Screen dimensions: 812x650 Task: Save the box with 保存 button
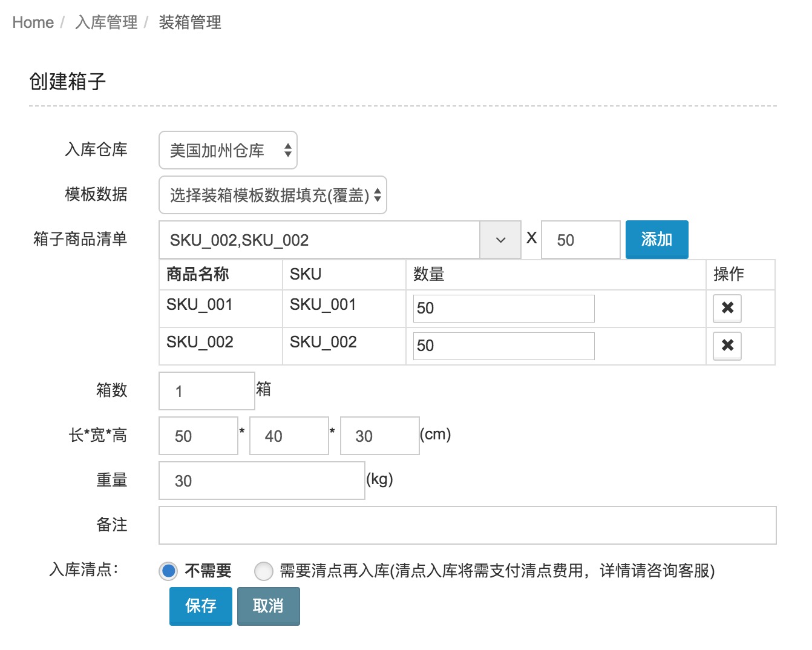(x=200, y=606)
